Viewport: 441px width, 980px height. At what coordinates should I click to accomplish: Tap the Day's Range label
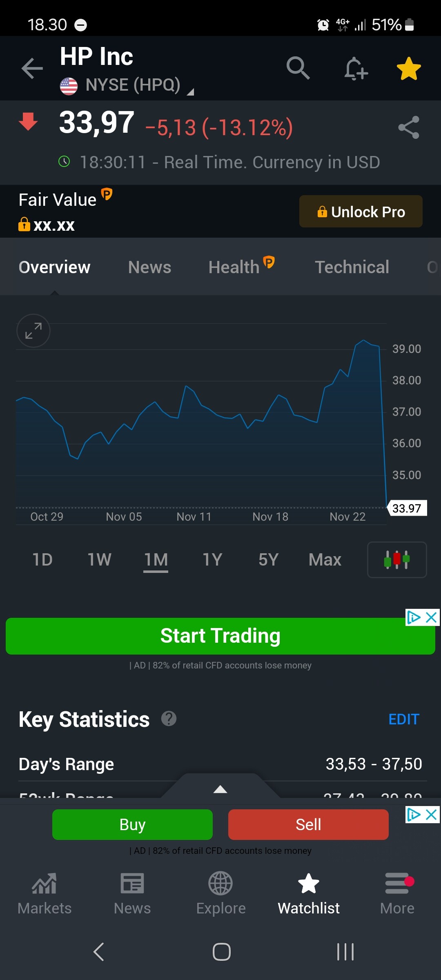coord(66,764)
